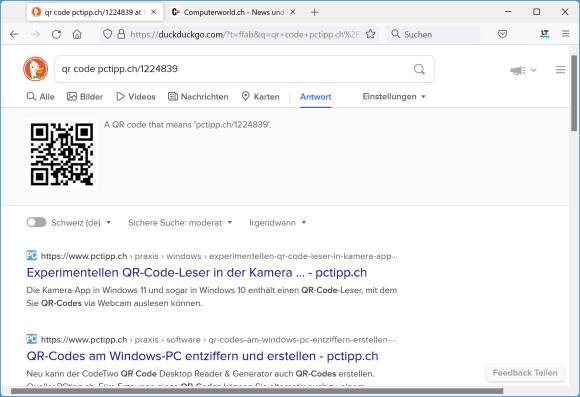Viewport: 580px width, 397px height.
Task: Bookmark this page with the star icon
Action: [x=370, y=34]
